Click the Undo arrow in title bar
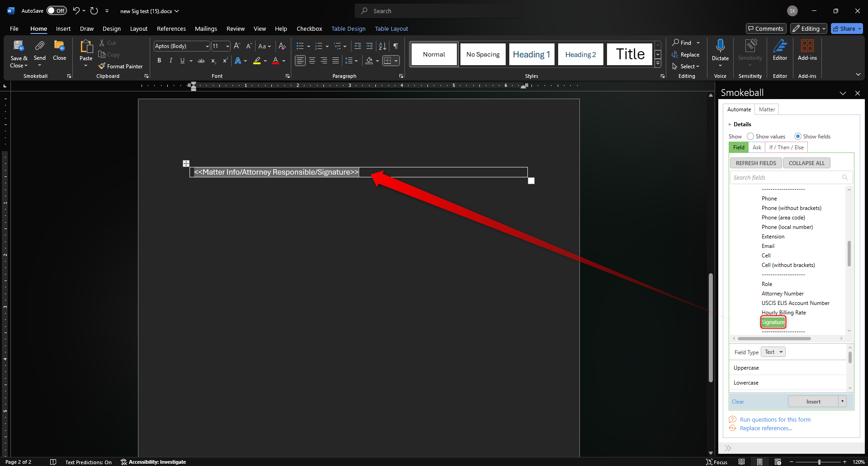This screenshot has width=868, height=466. tap(76, 11)
